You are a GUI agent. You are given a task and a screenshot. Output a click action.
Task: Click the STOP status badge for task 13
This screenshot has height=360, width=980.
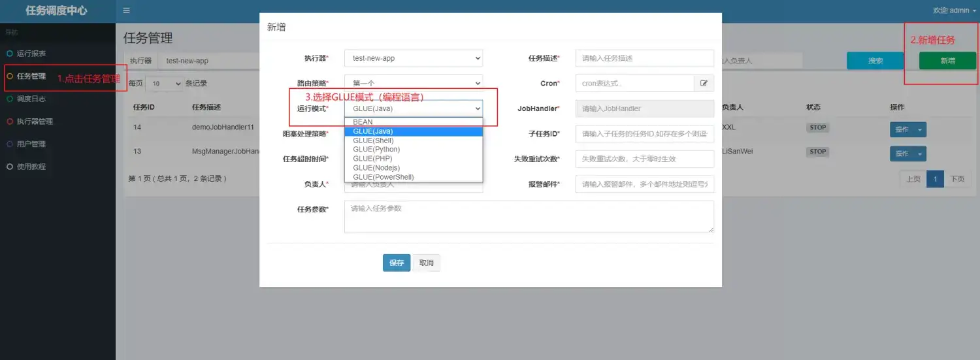pos(817,152)
